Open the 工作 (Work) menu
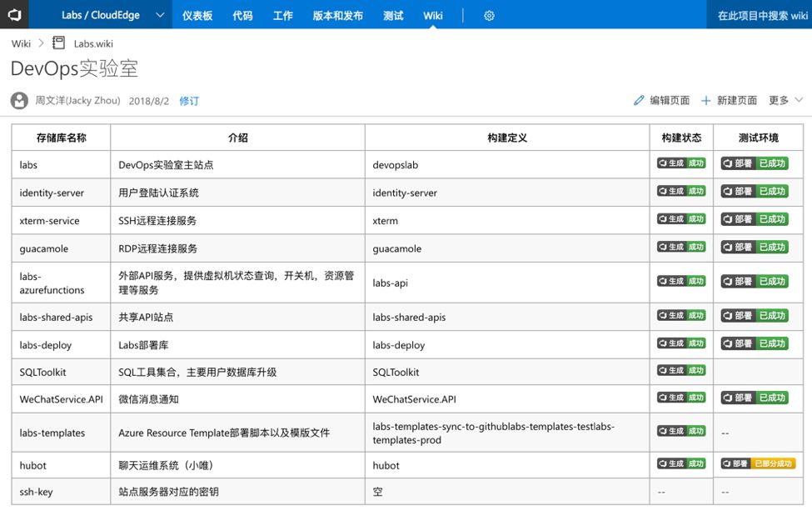This screenshot has height=521, width=812. (283, 16)
